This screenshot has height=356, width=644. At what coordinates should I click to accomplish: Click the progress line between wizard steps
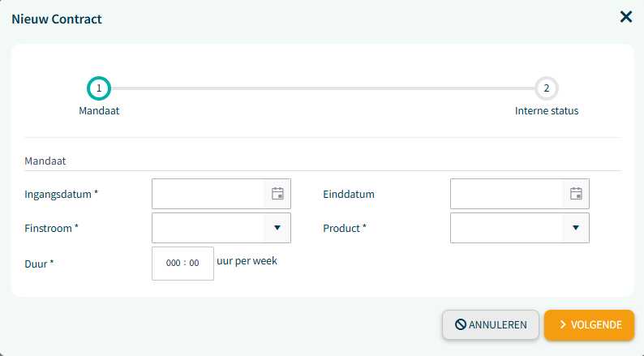coord(323,88)
